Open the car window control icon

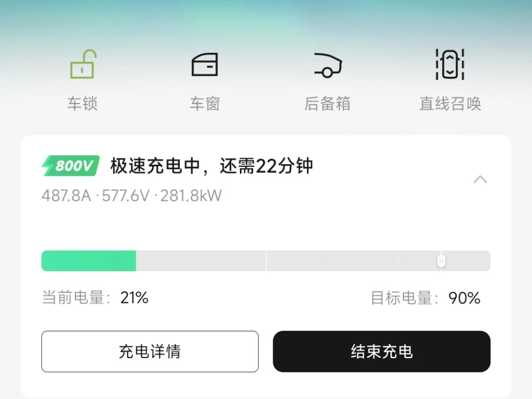point(204,64)
